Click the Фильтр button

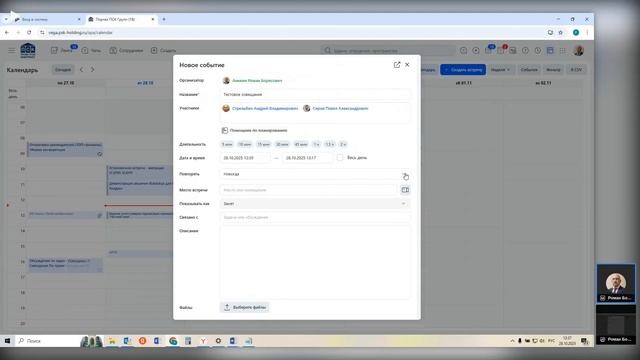[x=553, y=69]
